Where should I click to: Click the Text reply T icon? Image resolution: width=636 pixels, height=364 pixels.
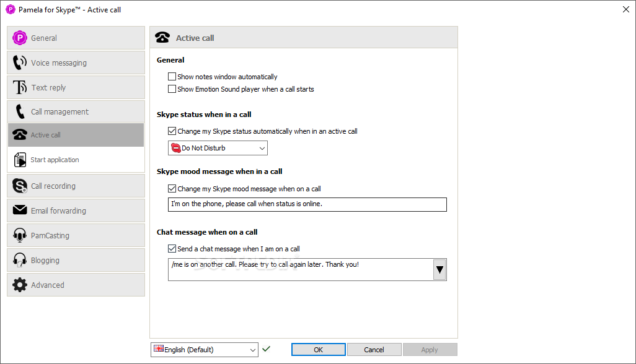tap(19, 87)
